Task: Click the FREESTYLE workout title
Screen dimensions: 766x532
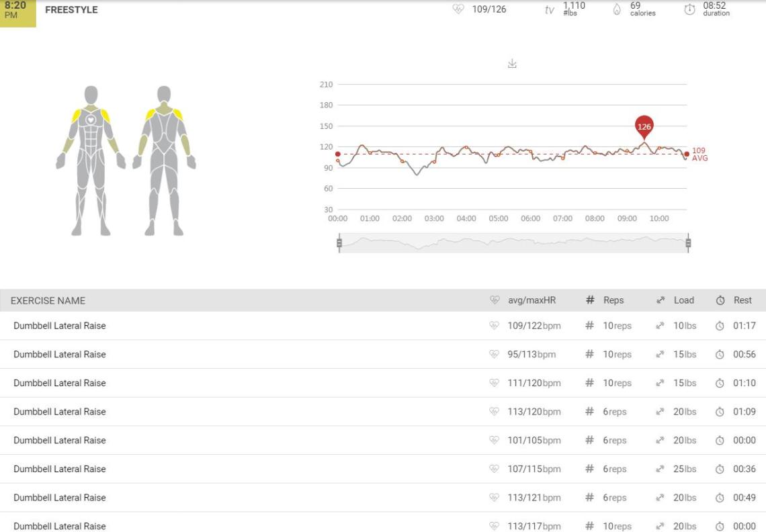Action: (71, 10)
